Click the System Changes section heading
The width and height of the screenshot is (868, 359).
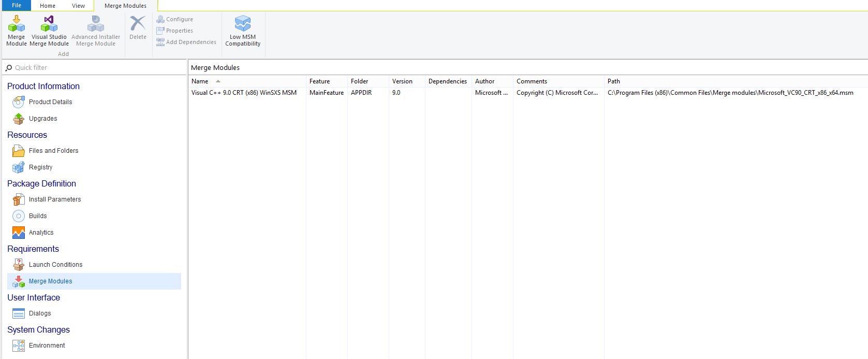click(38, 329)
